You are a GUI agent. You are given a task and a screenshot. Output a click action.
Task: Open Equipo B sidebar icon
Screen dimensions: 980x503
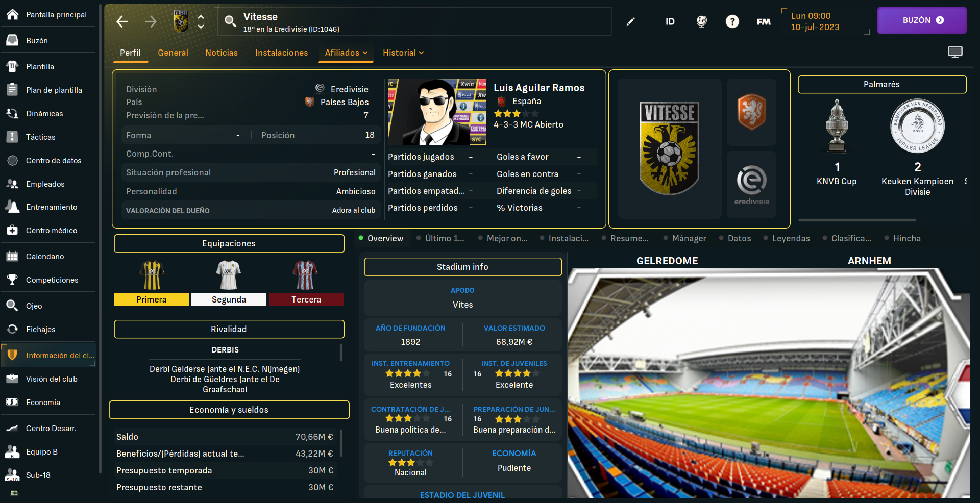click(13, 451)
